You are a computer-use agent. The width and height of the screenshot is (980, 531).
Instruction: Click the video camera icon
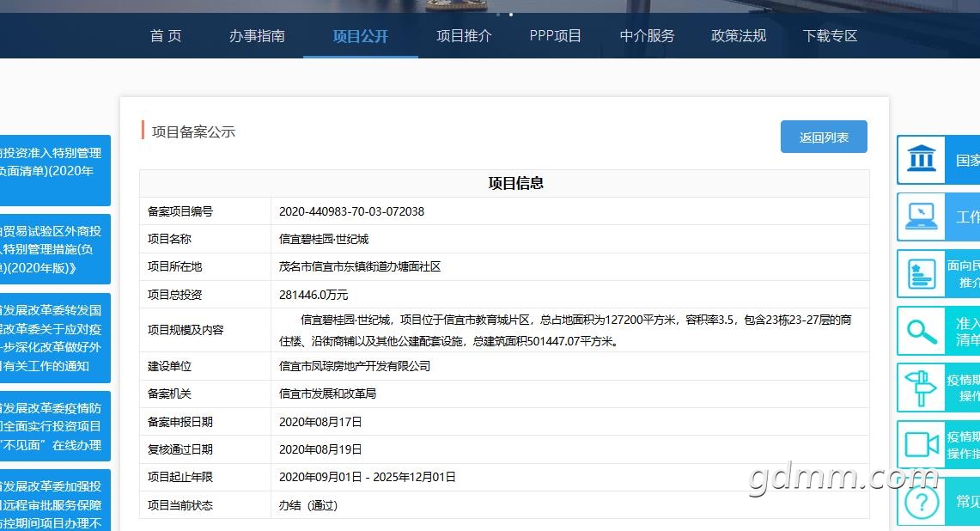coord(921,444)
